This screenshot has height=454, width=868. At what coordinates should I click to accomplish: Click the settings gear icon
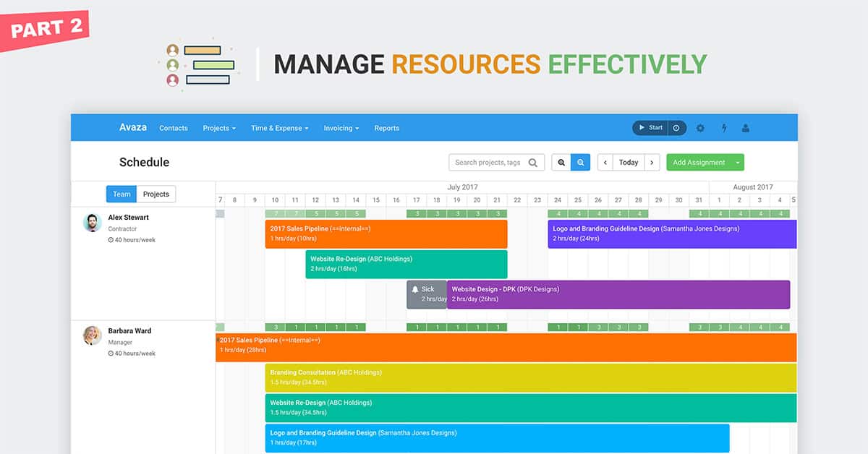pyautogui.click(x=700, y=128)
